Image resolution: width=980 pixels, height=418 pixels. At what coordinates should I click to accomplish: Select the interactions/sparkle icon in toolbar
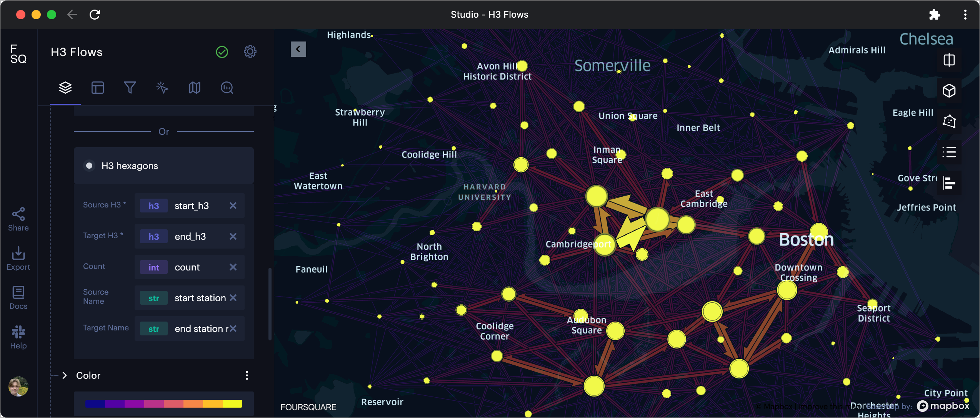161,88
